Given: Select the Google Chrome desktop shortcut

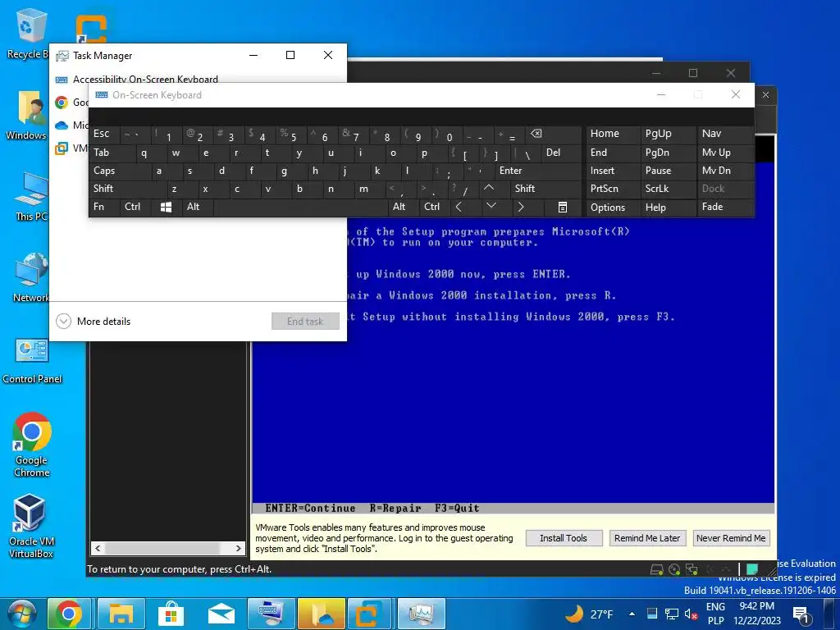Looking at the screenshot, I should pos(32,445).
